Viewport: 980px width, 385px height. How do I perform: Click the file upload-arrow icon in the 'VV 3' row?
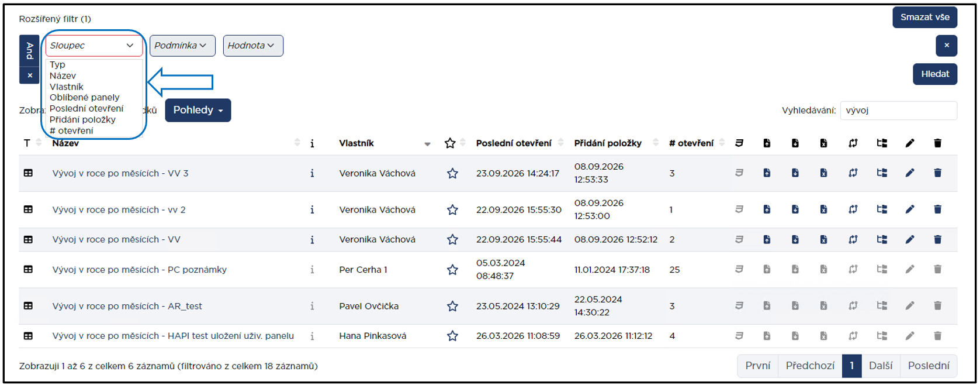pyautogui.click(x=767, y=173)
